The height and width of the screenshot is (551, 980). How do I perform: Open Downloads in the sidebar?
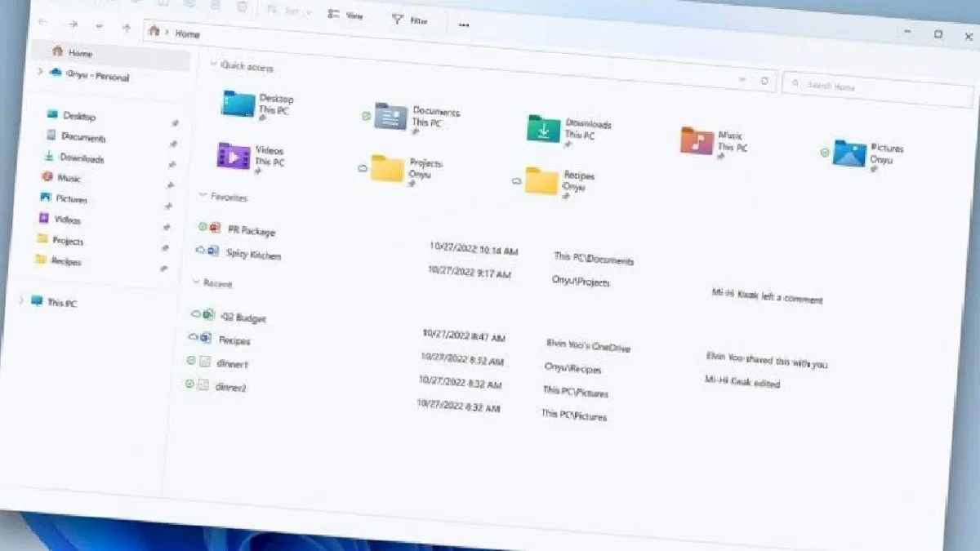coord(74,157)
